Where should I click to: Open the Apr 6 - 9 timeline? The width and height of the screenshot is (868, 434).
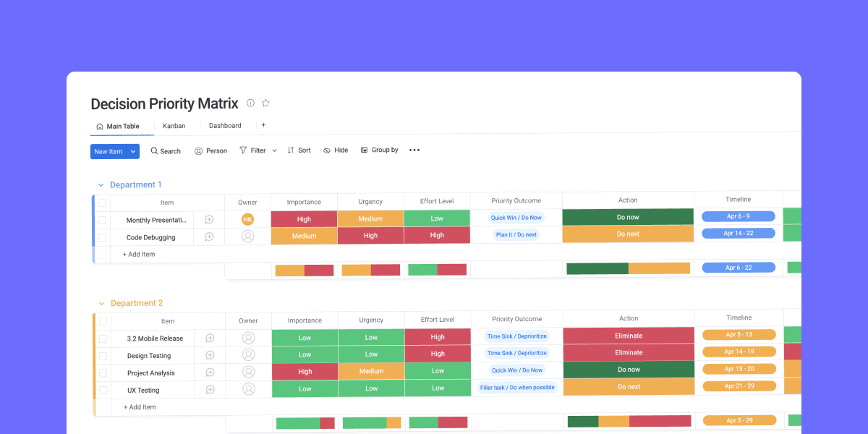(x=739, y=216)
